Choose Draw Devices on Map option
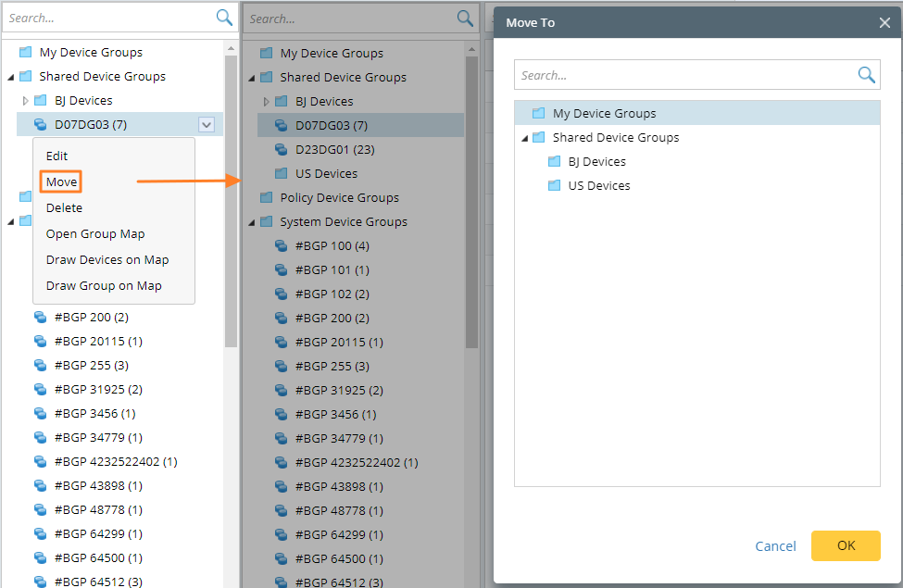903x588 pixels. [107, 259]
